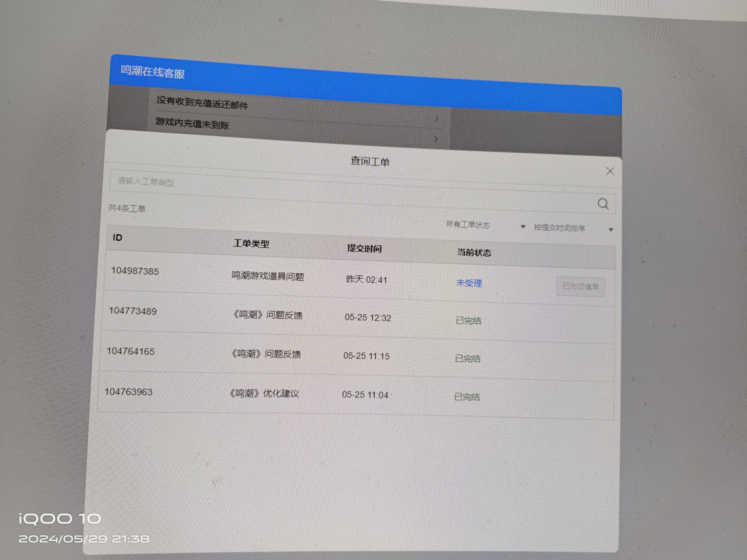The height and width of the screenshot is (560, 747).
Task: Expand chevron beside 没有收到充值返还邮件
Action: pos(437,118)
